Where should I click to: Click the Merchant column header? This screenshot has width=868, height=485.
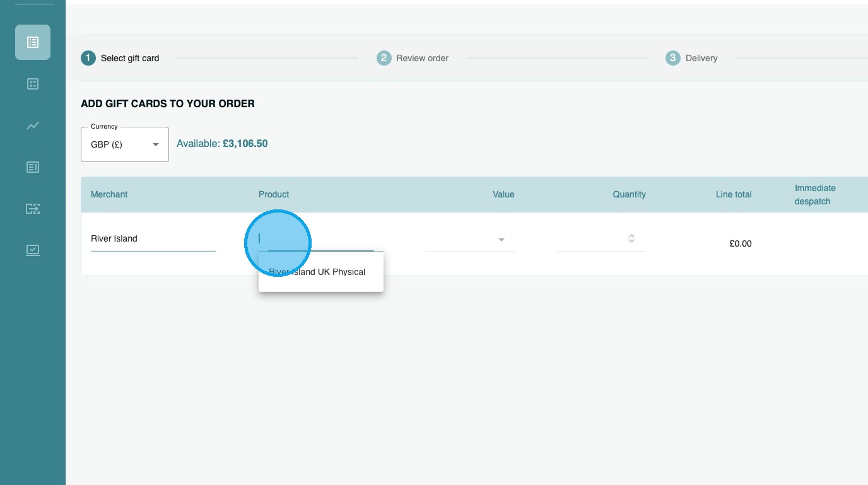coord(109,194)
